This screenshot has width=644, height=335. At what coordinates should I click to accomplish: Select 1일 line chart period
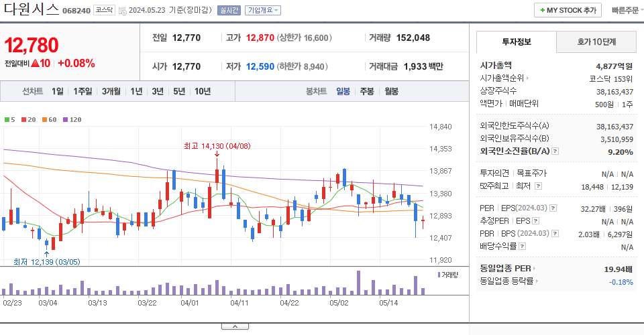click(x=58, y=91)
